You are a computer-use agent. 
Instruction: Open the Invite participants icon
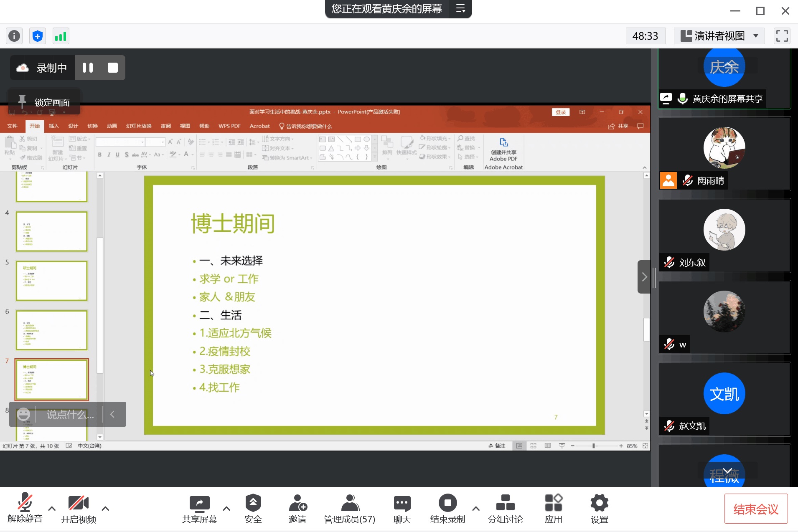(x=297, y=509)
